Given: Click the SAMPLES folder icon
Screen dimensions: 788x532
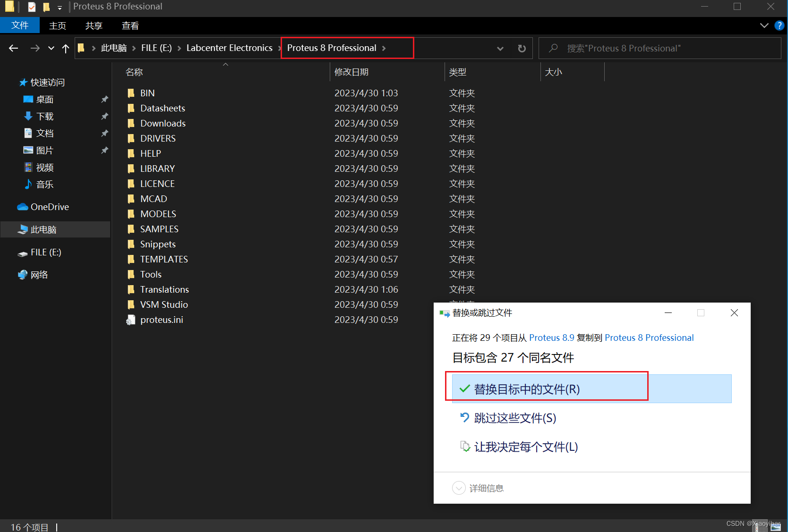Looking at the screenshot, I should click(131, 229).
